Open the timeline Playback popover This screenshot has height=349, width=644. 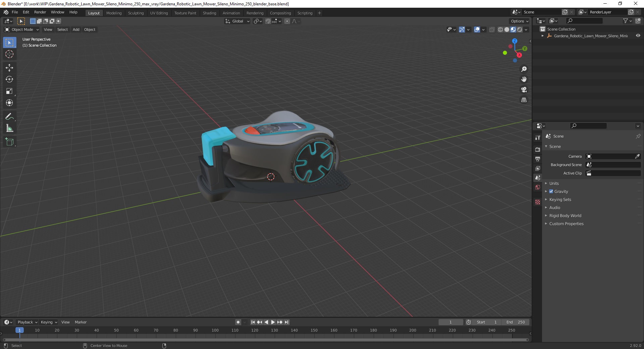(27, 322)
